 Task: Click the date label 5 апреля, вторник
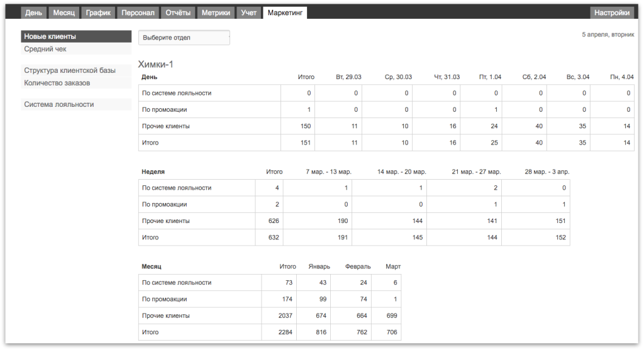tap(608, 35)
